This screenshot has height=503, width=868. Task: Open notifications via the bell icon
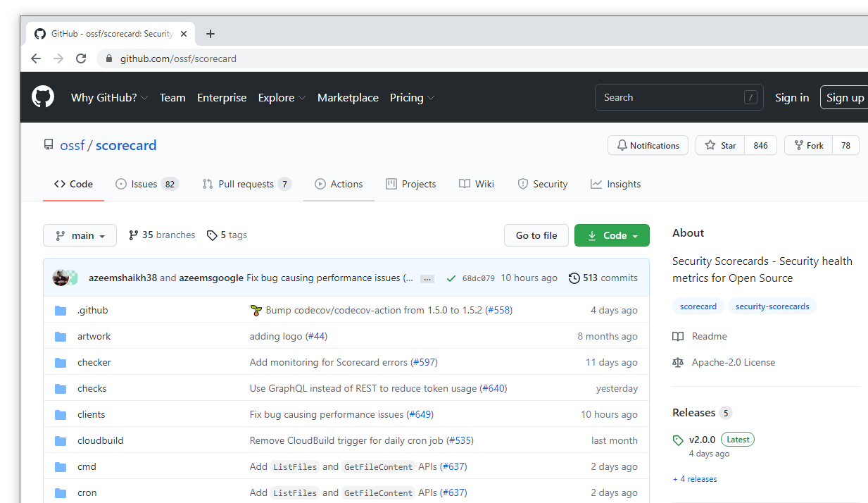click(622, 145)
